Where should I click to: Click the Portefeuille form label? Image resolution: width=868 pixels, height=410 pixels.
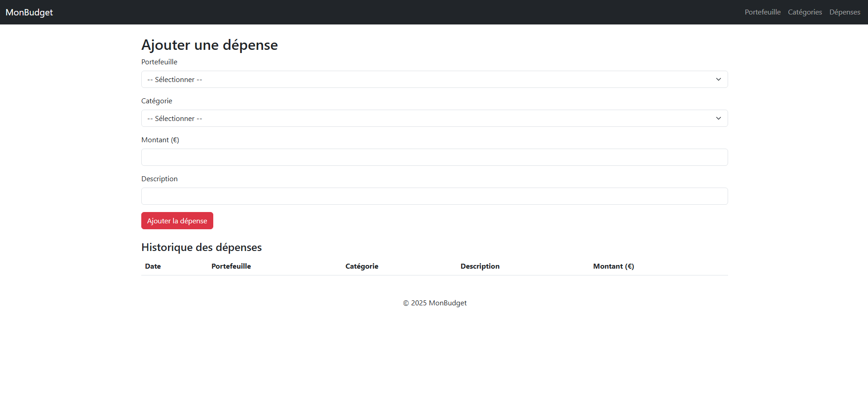[x=159, y=62]
